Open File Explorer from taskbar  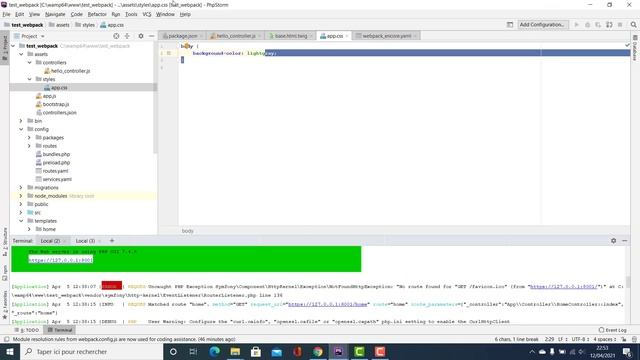235,351
